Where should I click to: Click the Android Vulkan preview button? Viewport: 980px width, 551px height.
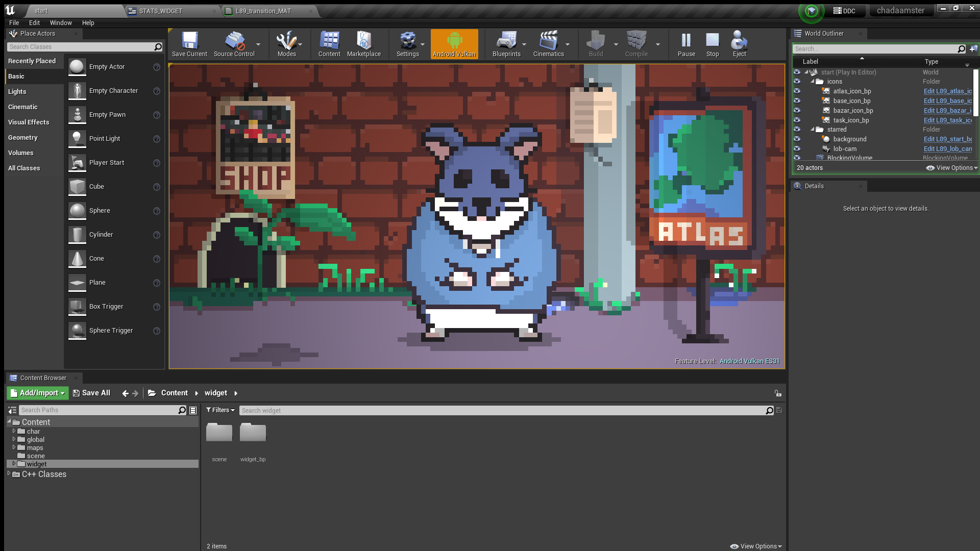[x=454, y=44]
